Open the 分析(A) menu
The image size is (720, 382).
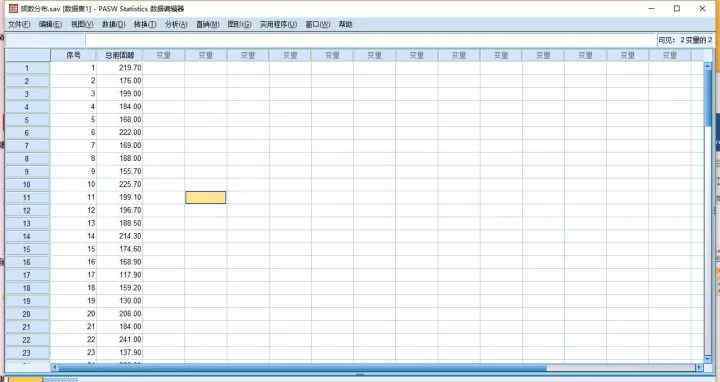[176, 24]
